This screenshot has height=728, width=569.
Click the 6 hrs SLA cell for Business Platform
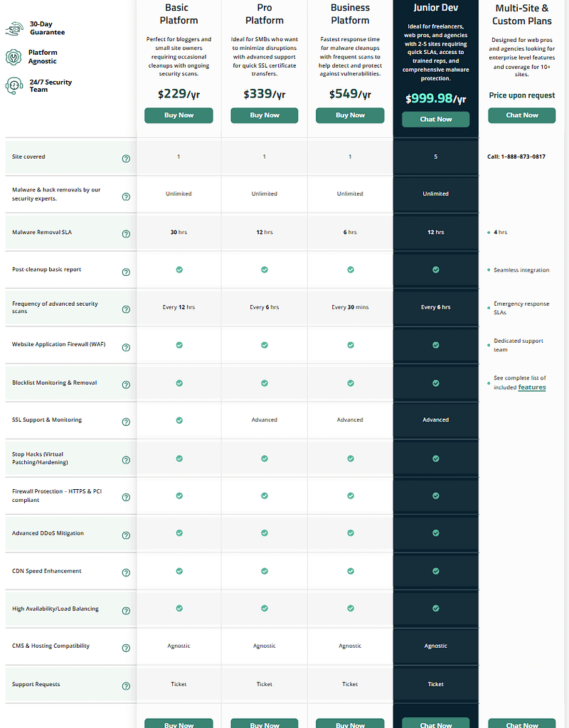(x=350, y=232)
